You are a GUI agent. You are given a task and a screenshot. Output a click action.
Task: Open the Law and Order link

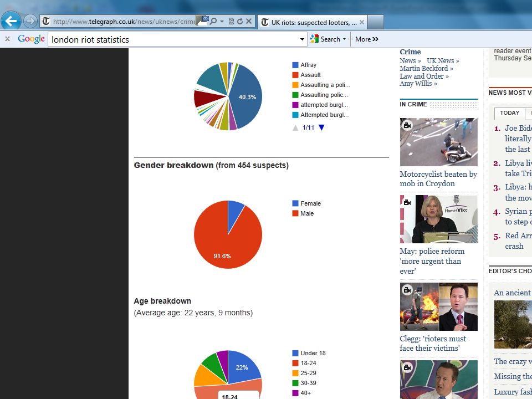click(424, 76)
